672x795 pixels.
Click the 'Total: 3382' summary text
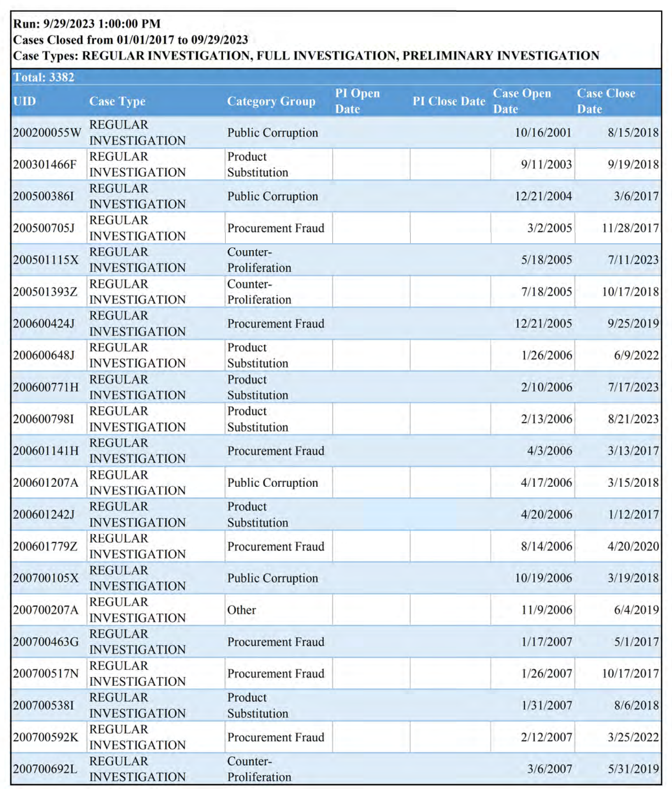point(44,77)
